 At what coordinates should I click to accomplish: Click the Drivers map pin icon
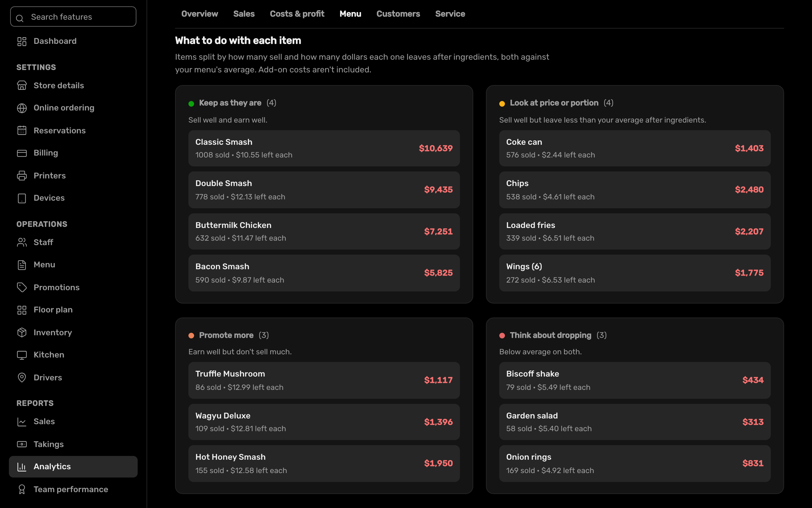pos(22,378)
